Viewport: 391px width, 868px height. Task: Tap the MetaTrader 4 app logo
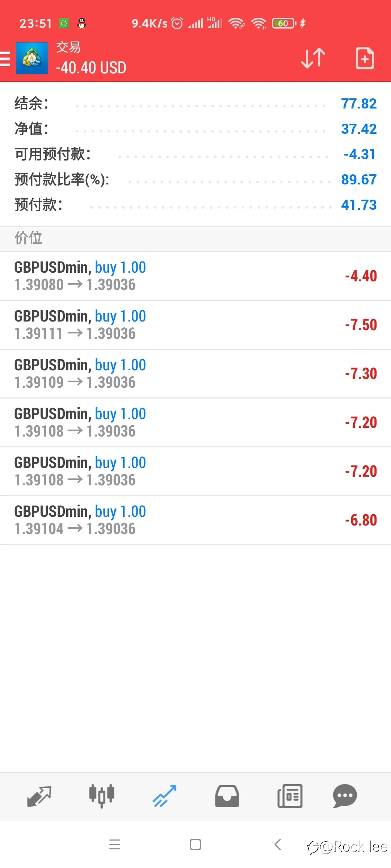tap(32, 58)
